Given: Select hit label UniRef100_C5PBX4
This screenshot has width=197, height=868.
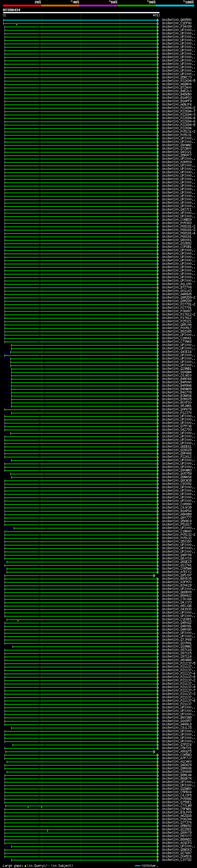Looking at the screenshot, I should coord(177,792).
